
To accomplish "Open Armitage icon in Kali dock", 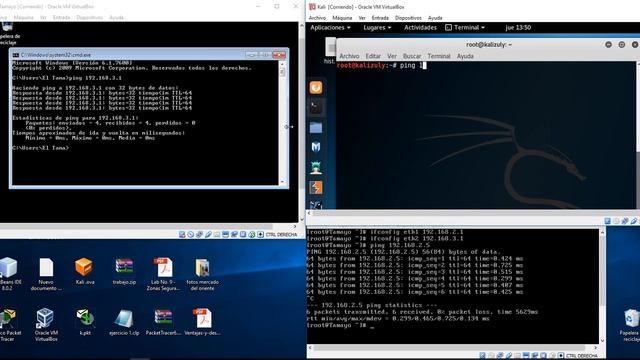I will (316, 167).
